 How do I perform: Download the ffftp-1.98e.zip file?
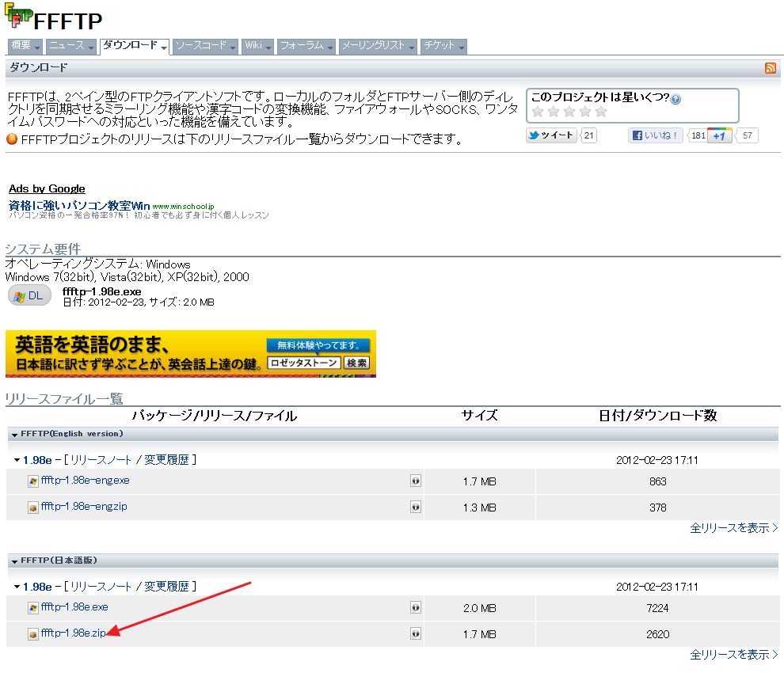click(73, 633)
